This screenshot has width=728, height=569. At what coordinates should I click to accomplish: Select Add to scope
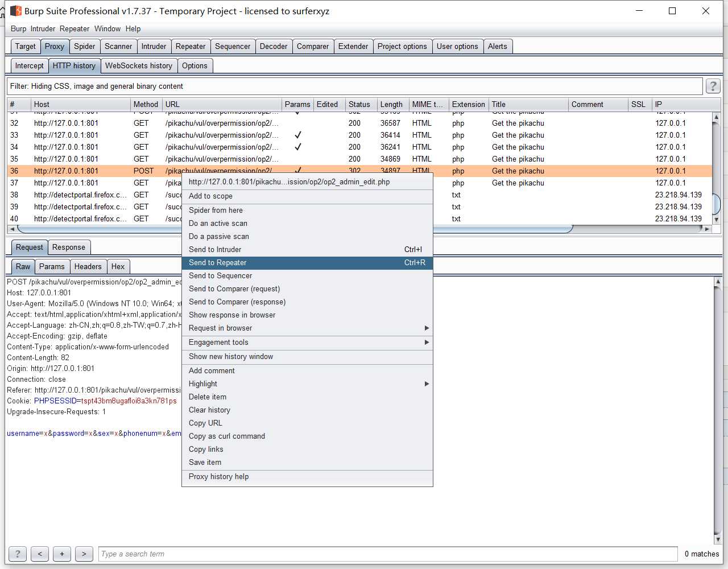[307, 196]
